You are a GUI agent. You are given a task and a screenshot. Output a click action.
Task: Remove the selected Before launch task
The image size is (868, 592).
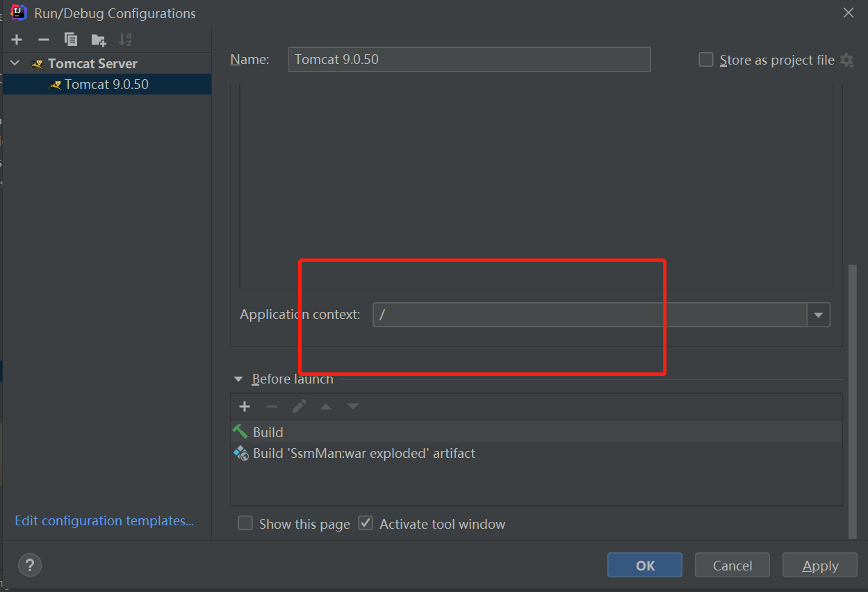click(x=272, y=406)
